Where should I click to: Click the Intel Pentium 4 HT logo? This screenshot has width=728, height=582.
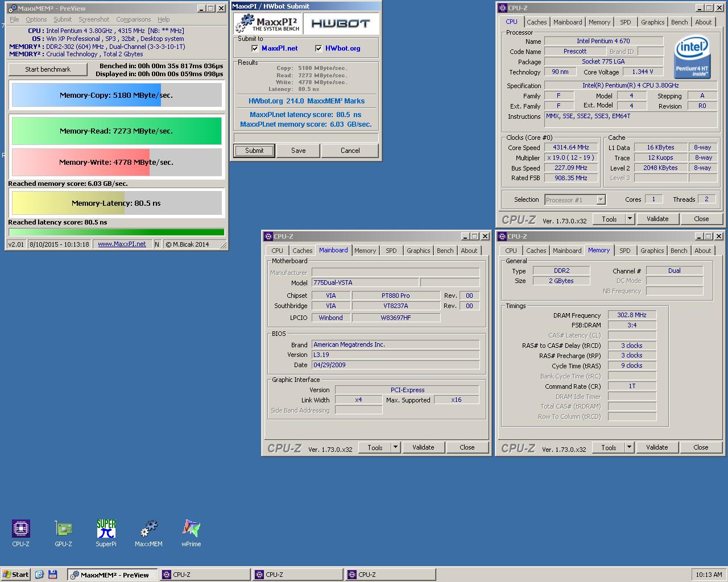click(x=692, y=57)
